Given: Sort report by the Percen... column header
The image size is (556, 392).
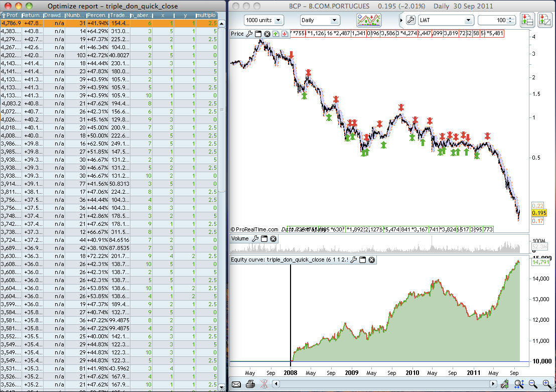Looking at the screenshot, I should pos(97,15).
